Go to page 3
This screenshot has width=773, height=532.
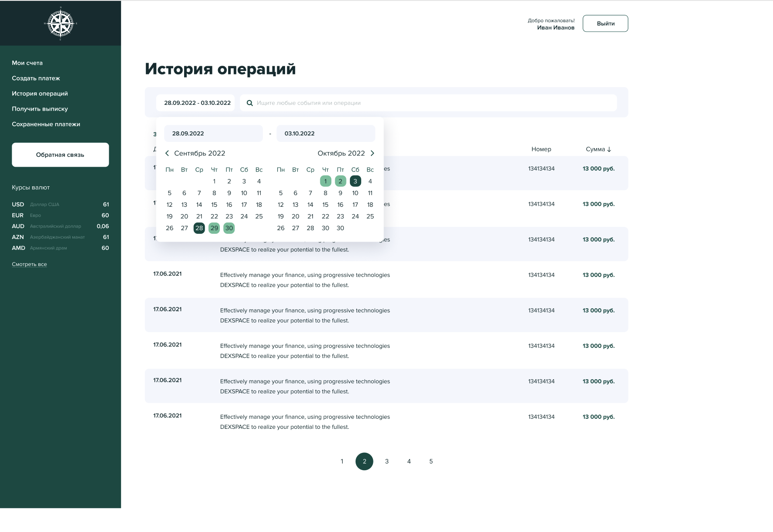387,461
